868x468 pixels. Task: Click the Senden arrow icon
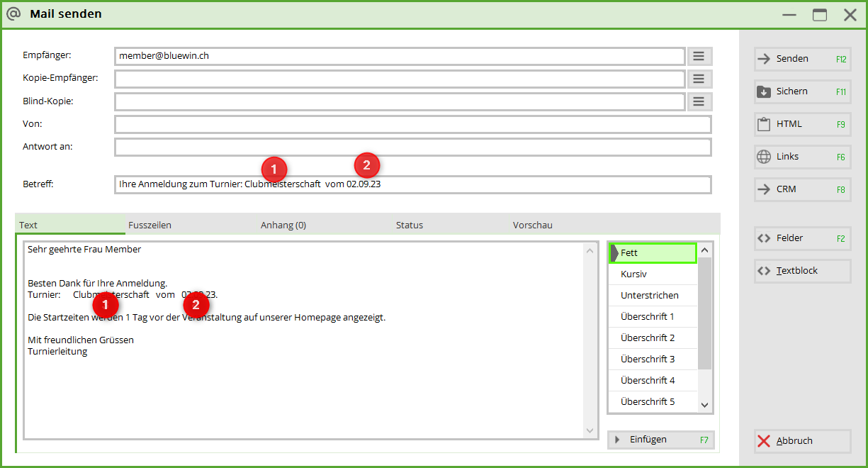point(764,59)
